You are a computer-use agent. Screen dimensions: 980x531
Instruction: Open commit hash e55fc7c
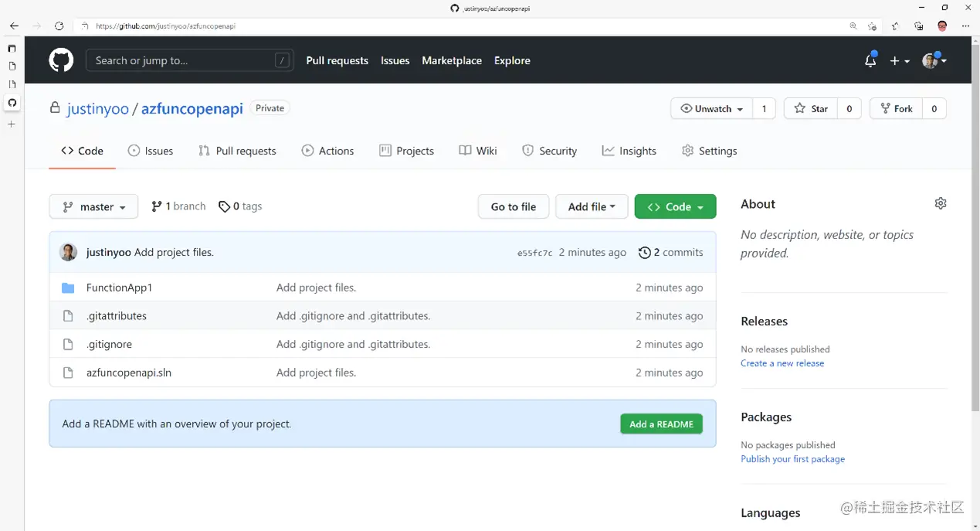(534, 253)
